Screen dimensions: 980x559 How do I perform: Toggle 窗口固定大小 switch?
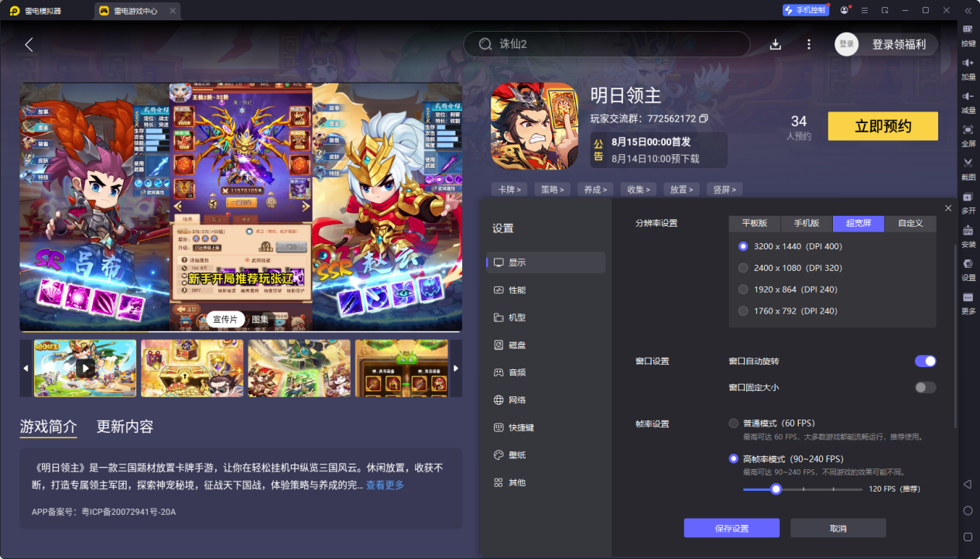925,387
